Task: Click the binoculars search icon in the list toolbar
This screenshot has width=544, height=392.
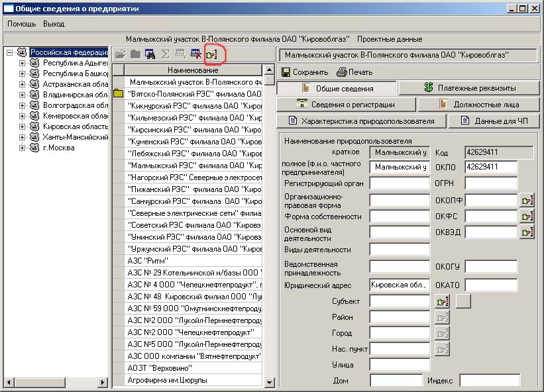Action: tap(150, 54)
